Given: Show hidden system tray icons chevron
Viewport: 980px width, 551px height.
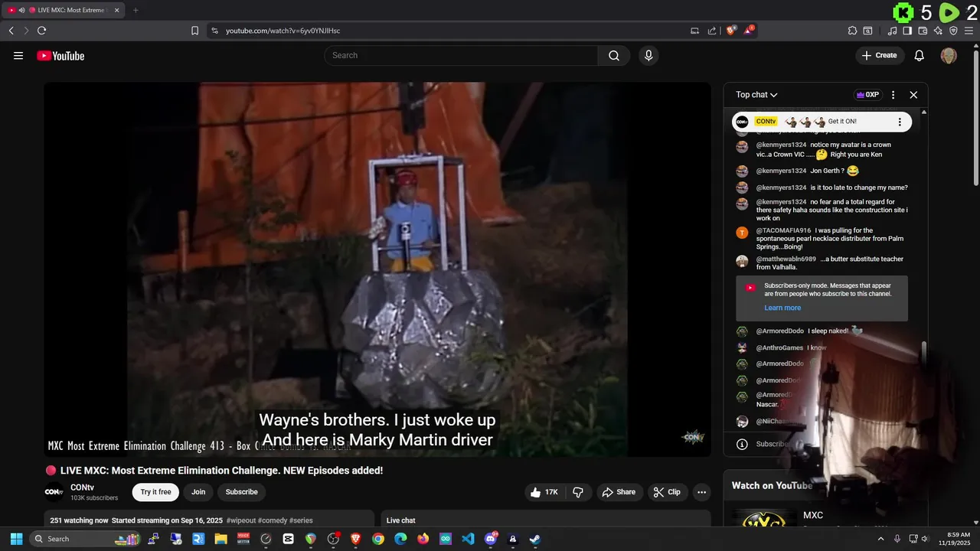Looking at the screenshot, I should pos(880,539).
